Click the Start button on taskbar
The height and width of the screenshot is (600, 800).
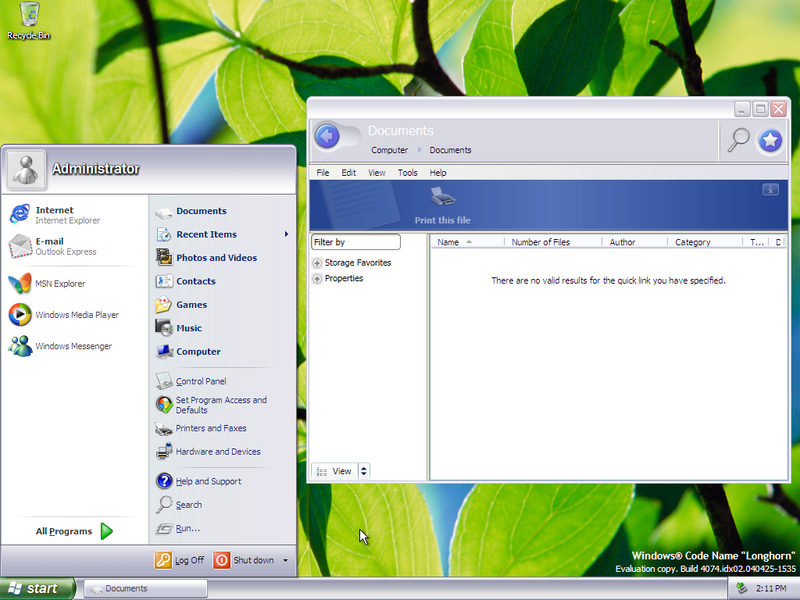38,588
